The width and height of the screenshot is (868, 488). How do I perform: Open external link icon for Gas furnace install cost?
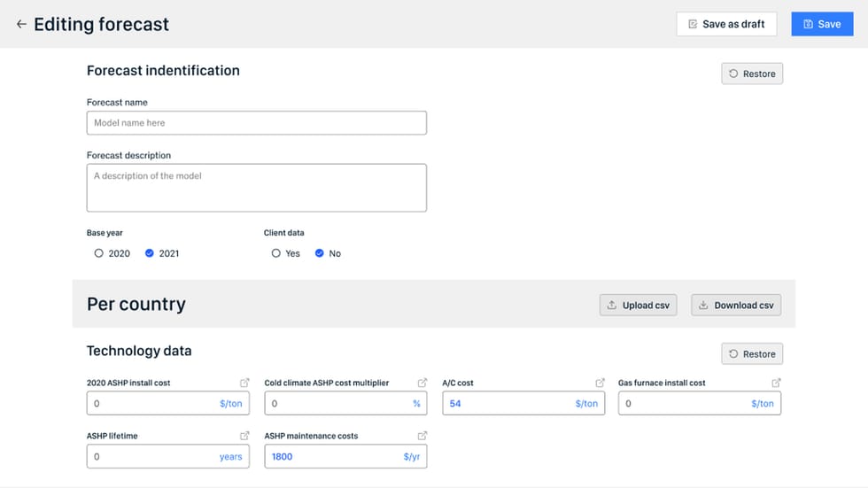click(776, 383)
